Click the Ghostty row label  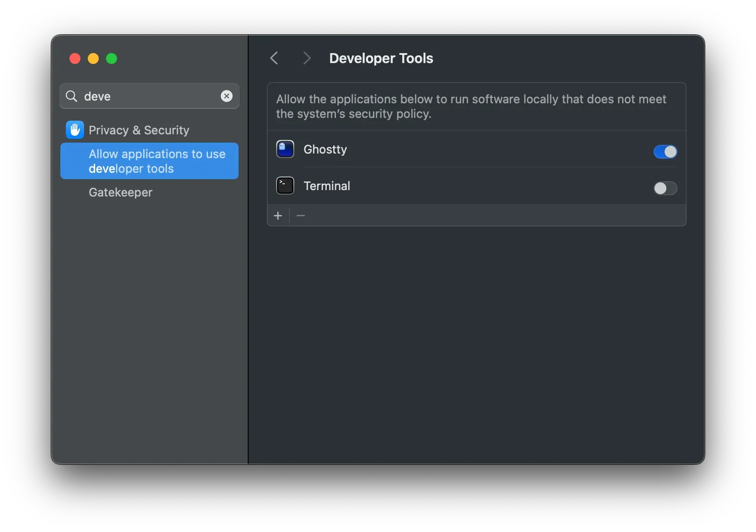click(x=325, y=149)
